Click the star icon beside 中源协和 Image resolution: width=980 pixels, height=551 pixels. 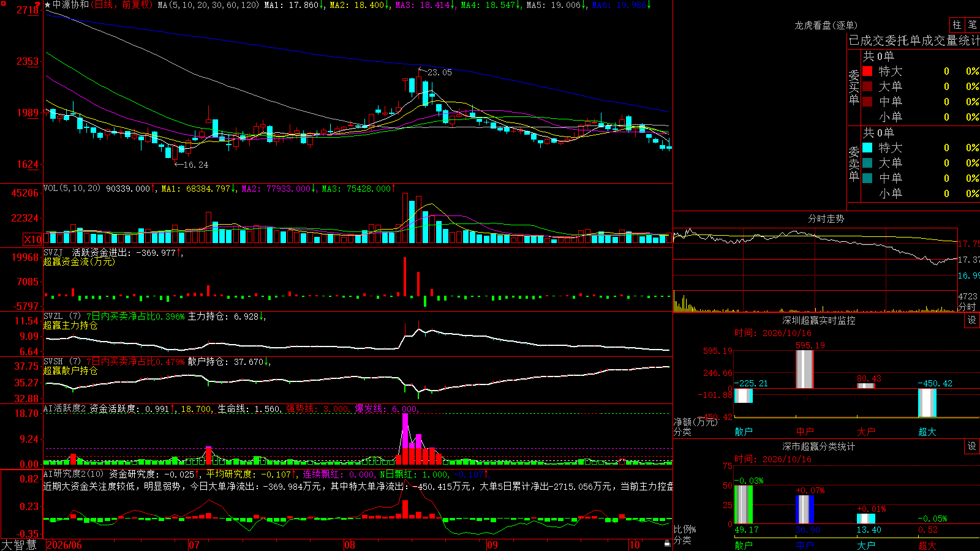48,5
